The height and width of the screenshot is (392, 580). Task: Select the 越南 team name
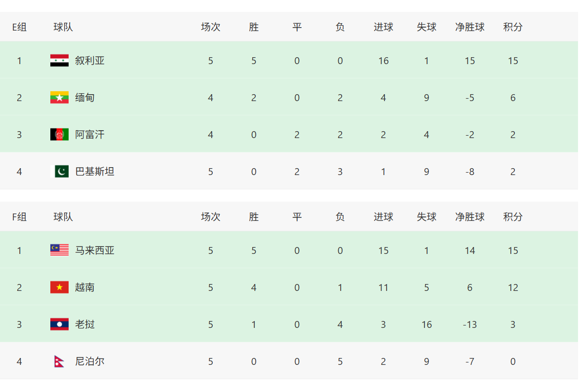pyautogui.click(x=85, y=287)
